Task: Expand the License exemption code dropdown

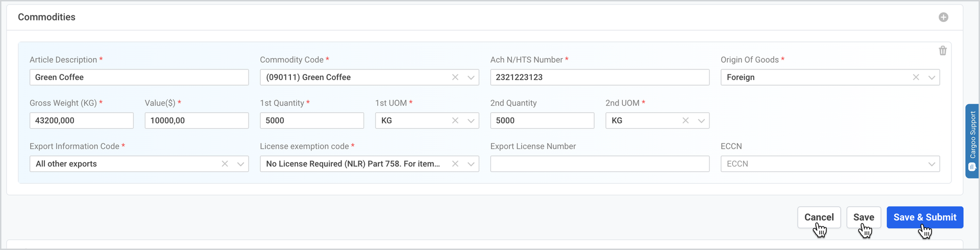Action: 471,164
